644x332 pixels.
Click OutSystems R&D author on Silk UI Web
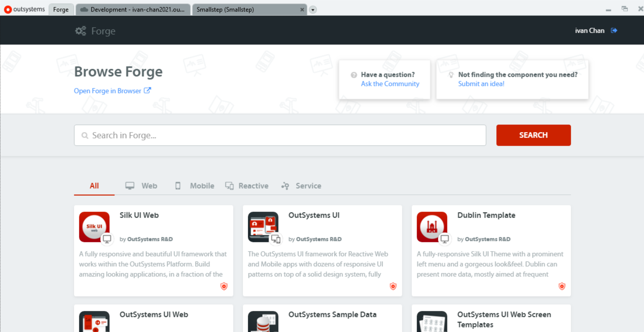click(150, 239)
